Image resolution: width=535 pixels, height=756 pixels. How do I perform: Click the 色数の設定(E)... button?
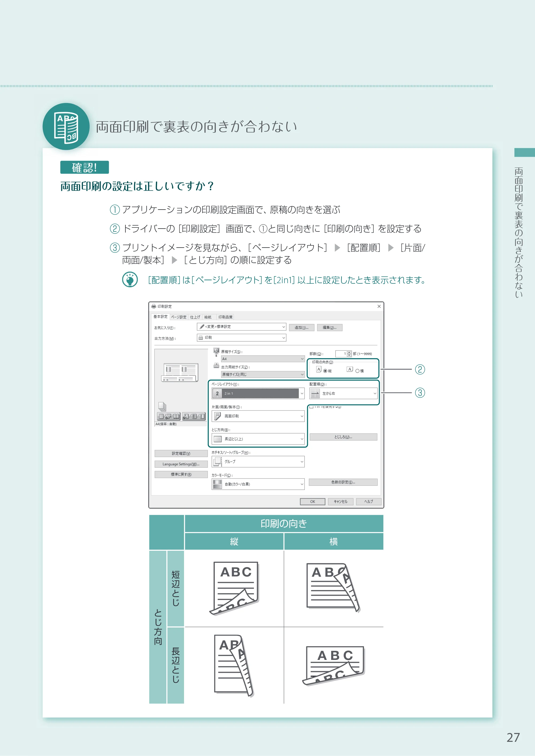click(343, 482)
